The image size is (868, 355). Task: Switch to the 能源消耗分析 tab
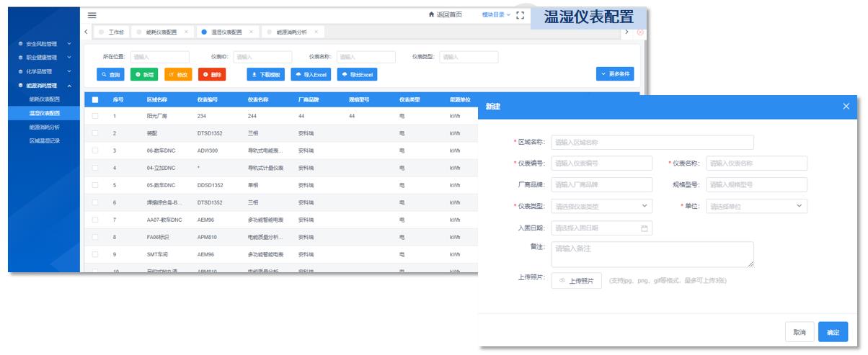tap(291, 32)
